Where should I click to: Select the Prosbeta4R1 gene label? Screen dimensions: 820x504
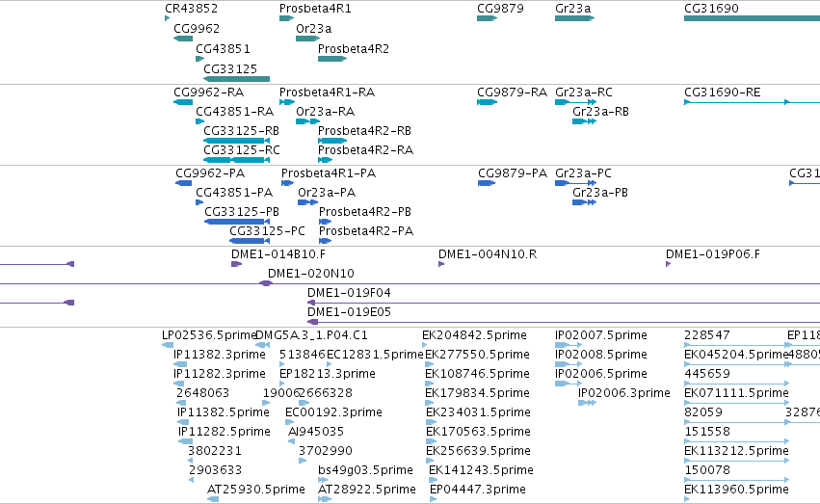pos(315,9)
